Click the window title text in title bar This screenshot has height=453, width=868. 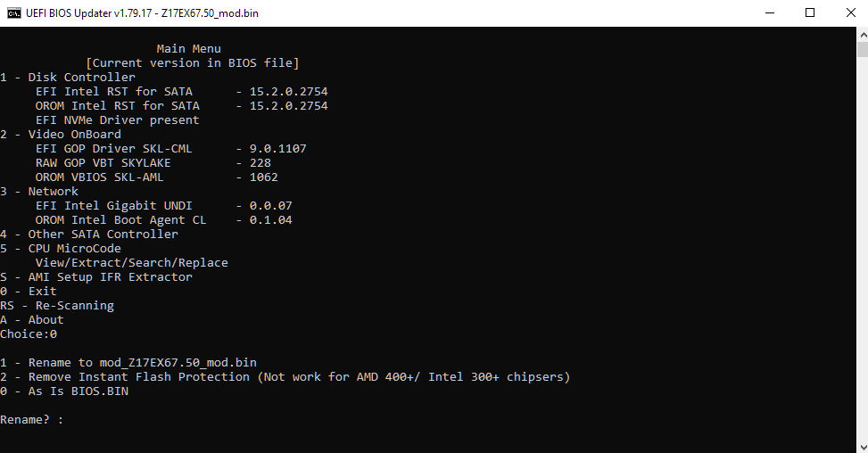pos(142,12)
